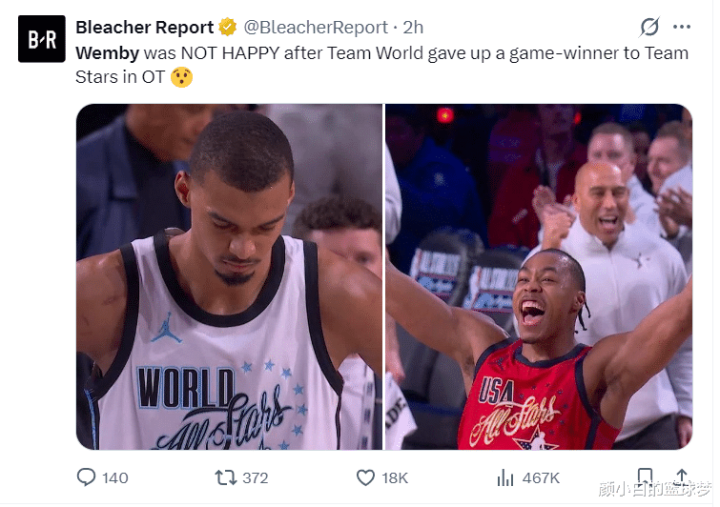Click the 18K likes count

tap(395, 478)
